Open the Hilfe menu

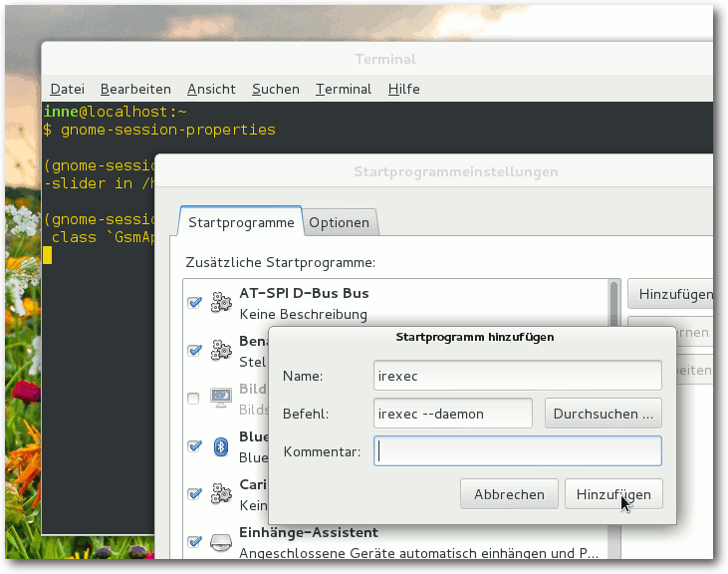coord(404,89)
